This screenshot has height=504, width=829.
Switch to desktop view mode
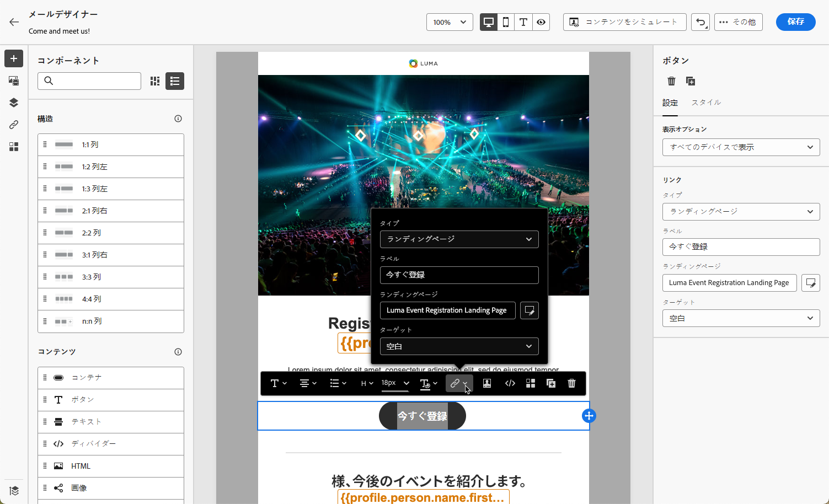(x=489, y=22)
